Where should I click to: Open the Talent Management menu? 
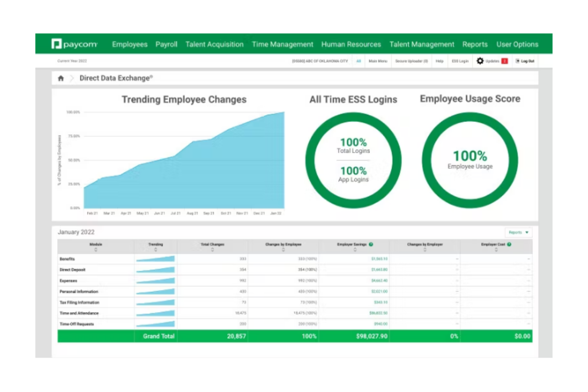[422, 44]
